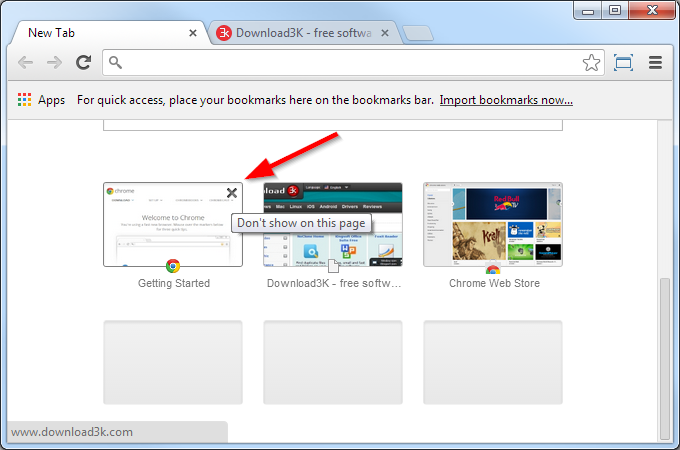
Task: Click the Download3K red tab favicon
Action: coord(224,33)
